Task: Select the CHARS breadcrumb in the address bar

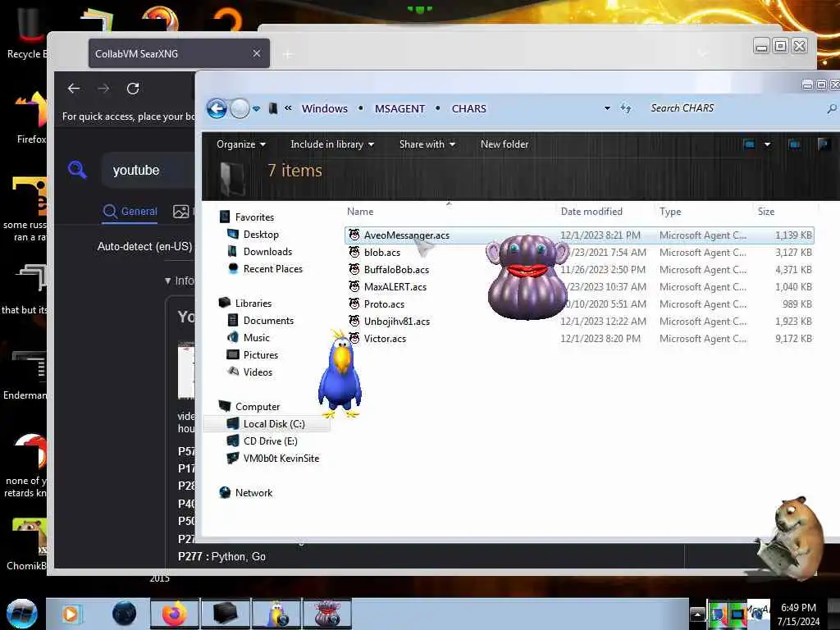Action: tap(468, 108)
